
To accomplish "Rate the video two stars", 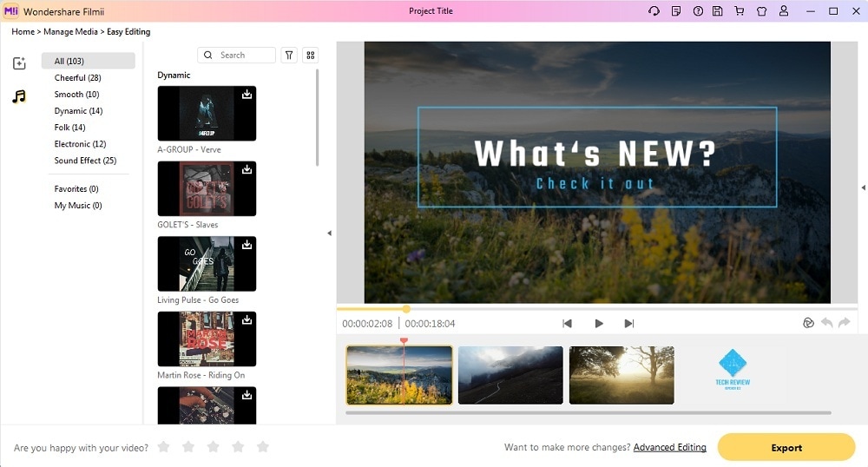I will [x=188, y=446].
